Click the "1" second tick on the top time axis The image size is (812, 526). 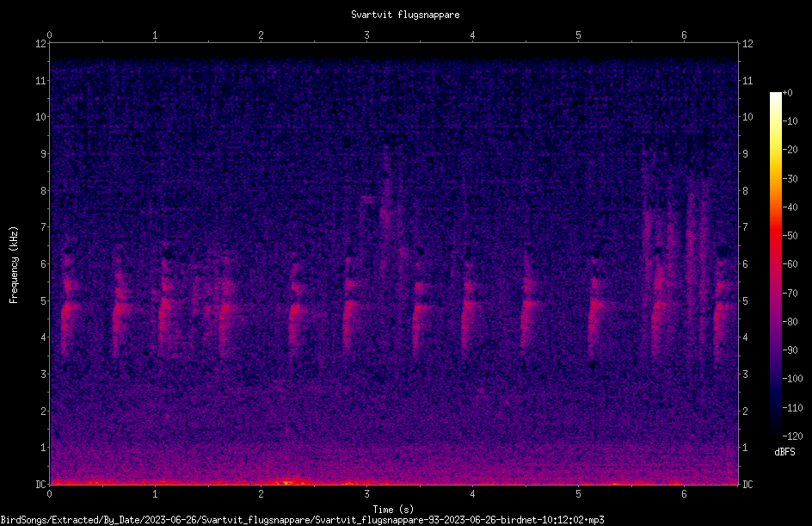point(155,35)
